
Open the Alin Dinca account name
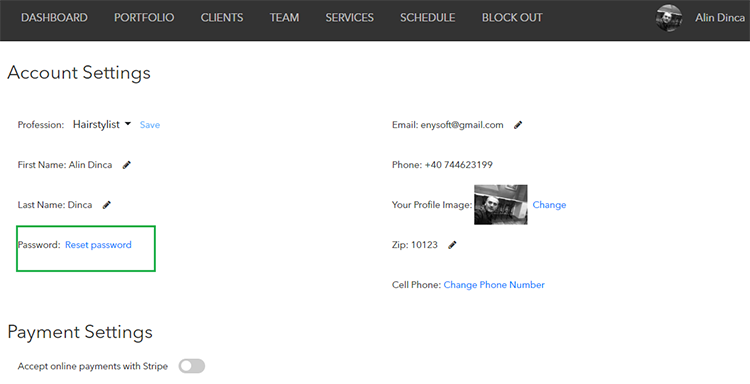[720, 18]
